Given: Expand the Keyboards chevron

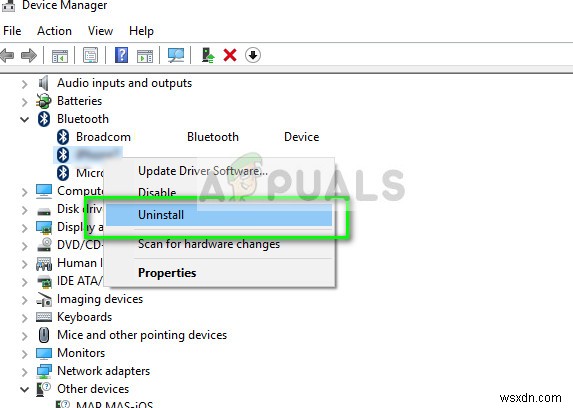Looking at the screenshot, I should (x=24, y=318).
